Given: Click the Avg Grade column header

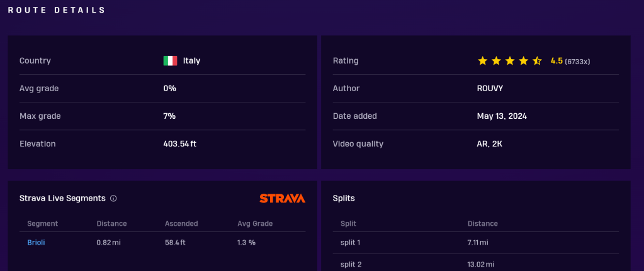Looking at the screenshot, I should (255, 223).
